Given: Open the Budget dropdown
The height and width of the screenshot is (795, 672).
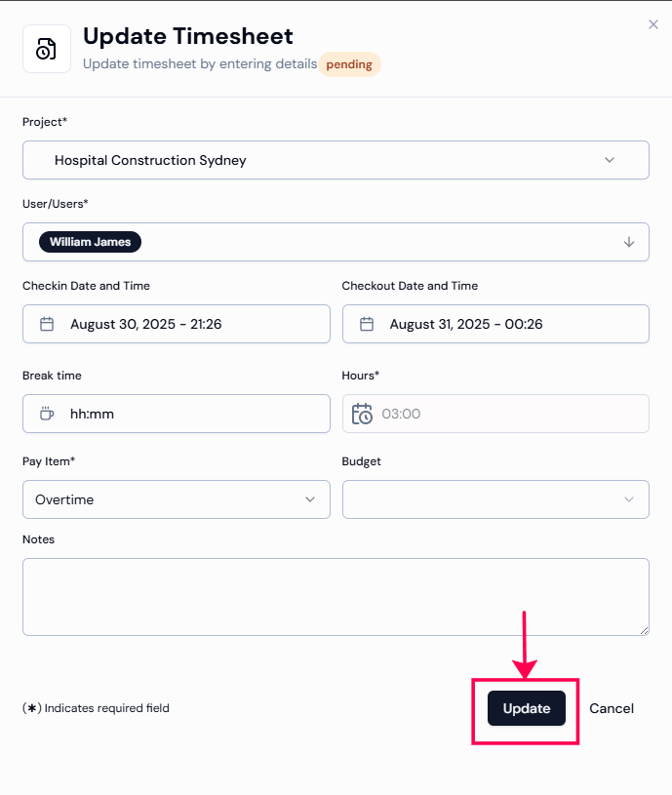Looking at the screenshot, I should pyautogui.click(x=495, y=499).
